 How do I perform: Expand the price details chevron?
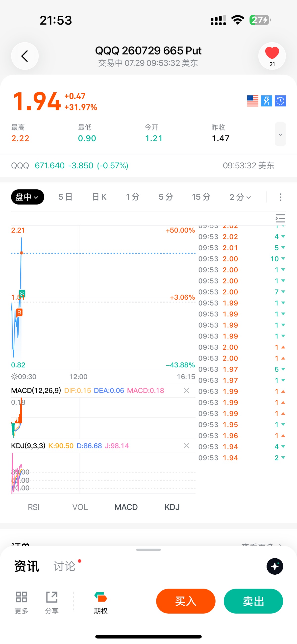[280, 134]
